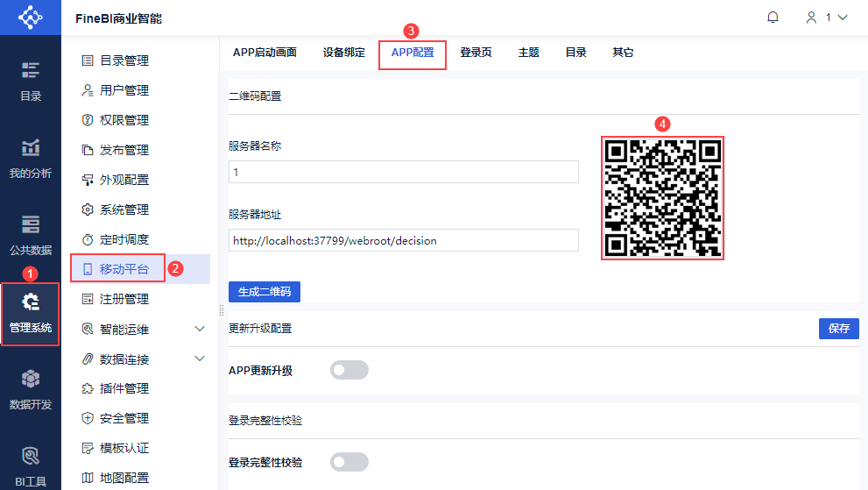
Task: Open 插件管理 menu entry text
Action: click(x=124, y=388)
